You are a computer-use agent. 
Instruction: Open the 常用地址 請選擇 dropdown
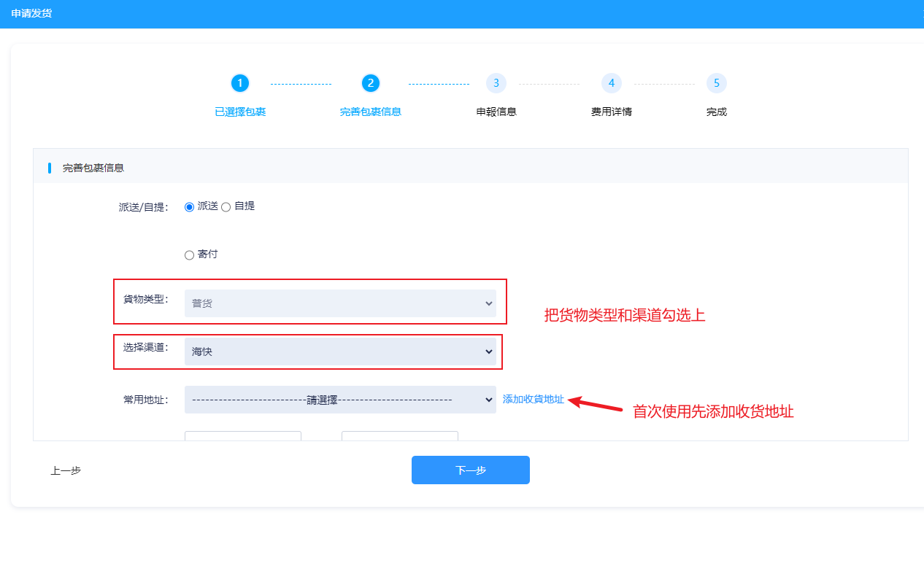point(340,400)
